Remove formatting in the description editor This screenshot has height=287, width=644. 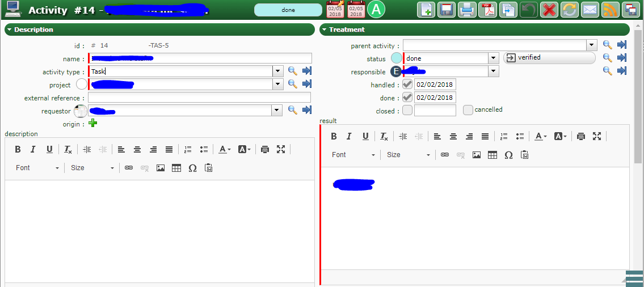[x=68, y=149]
